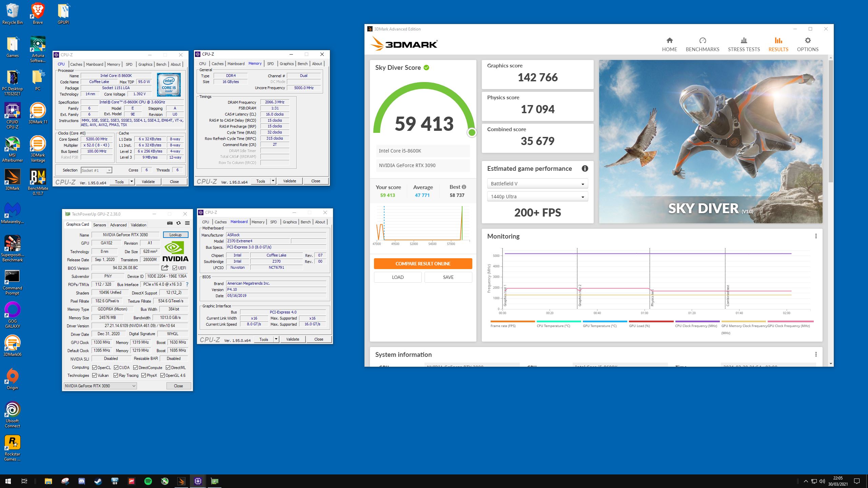Open Spotify from the taskbar
This screenshot has height=488, width=868.
148,481
